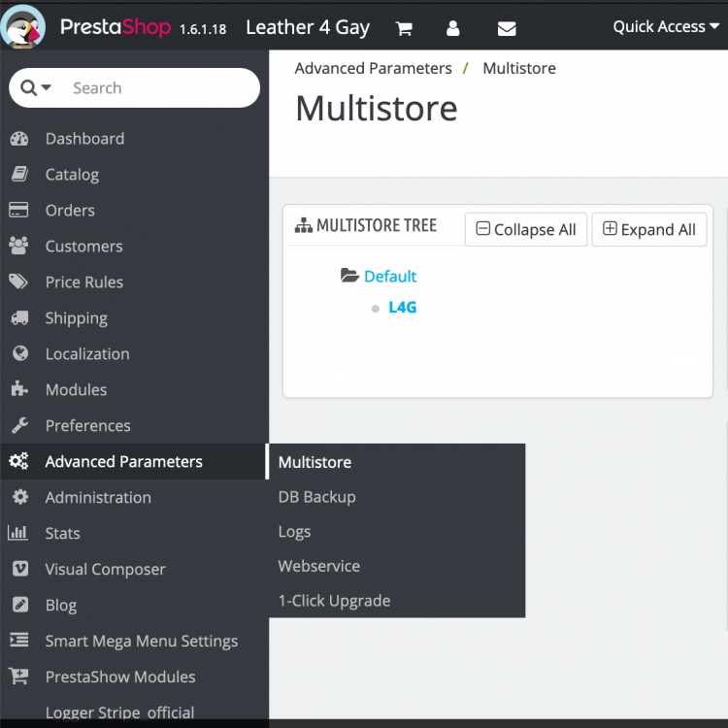Click the Price Rules tags icon
Image resolution: width=728 pixels, height=728 pixels.
(x=18, y=281)
